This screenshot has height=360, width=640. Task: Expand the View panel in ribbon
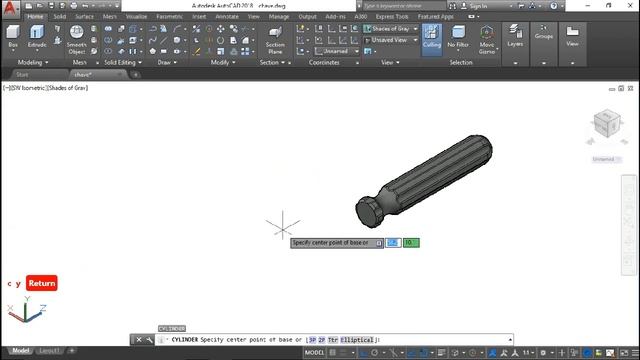point(390,62)
